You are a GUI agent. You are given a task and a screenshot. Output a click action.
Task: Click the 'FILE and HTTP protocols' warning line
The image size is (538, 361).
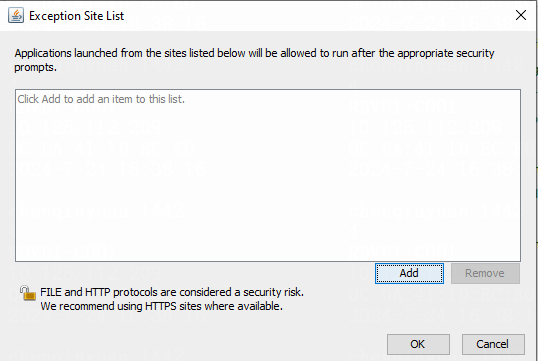pyautogui.click(x=172, y=292)
